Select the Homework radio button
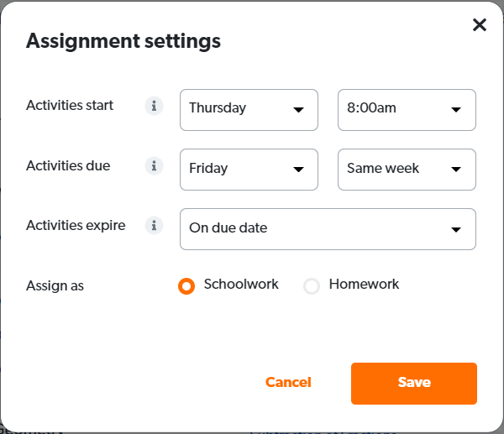504x434 pixels. (x=312, y=286)
